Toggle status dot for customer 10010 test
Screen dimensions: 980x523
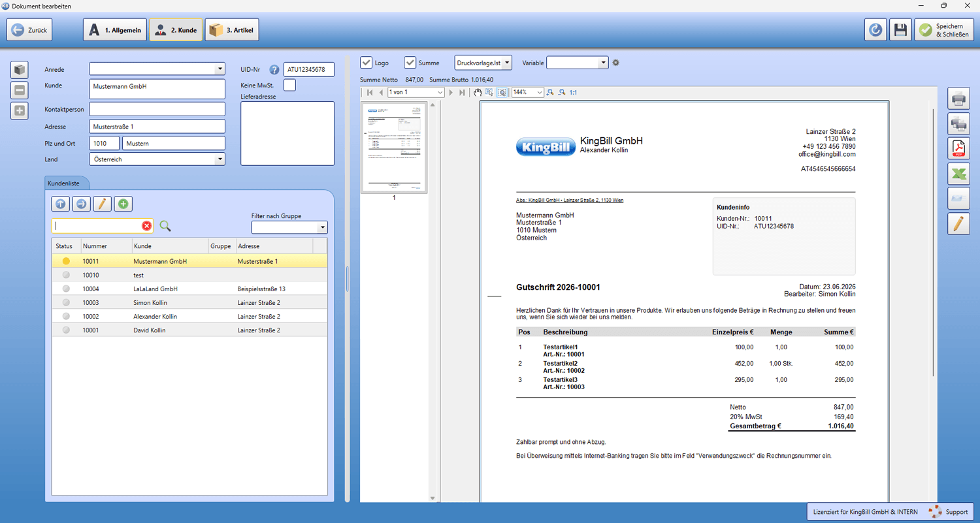(65, 276)
